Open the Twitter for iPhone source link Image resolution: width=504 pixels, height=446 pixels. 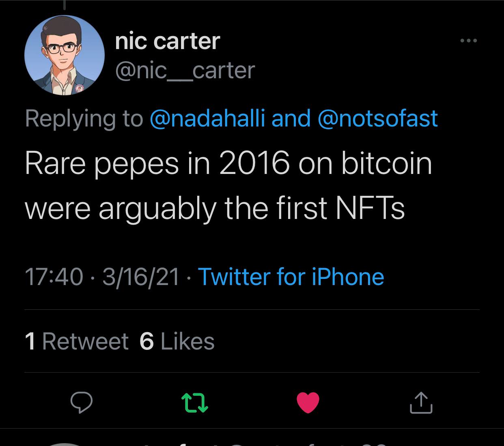[x=291, y=277]
